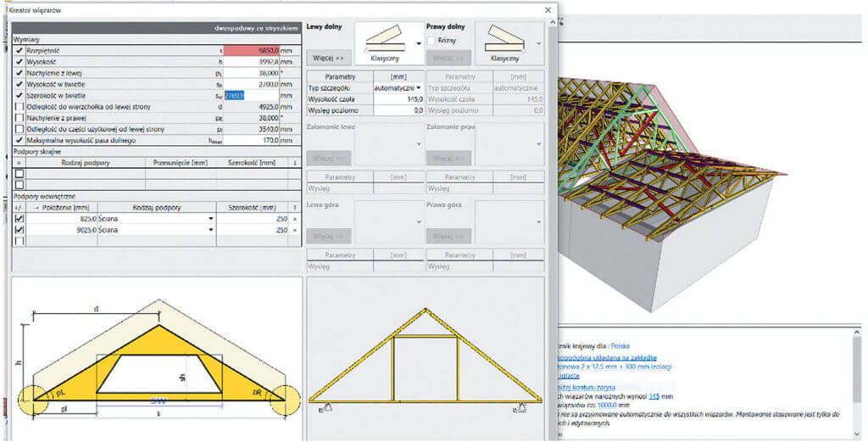The image size is (868, 442).
Task: Enable Odległość do wierzchołka od lewej strony
Action: pyautogui.click(x=19, y=106)
